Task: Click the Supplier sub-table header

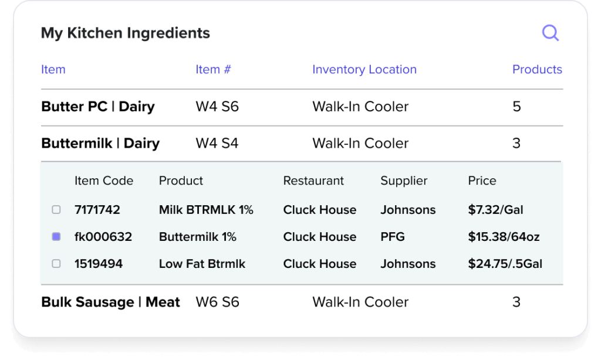Action: tap(404, 181)
